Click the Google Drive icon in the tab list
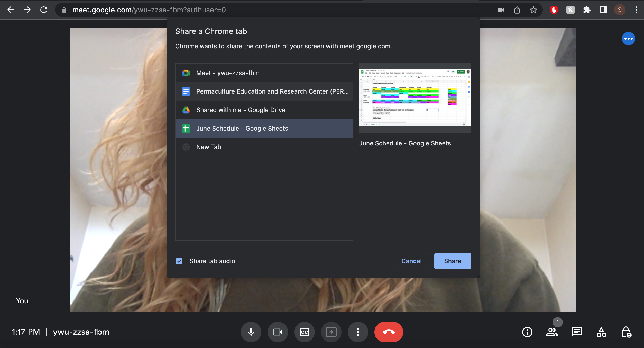Screen dimensions: 644x348 pos(186,110)
